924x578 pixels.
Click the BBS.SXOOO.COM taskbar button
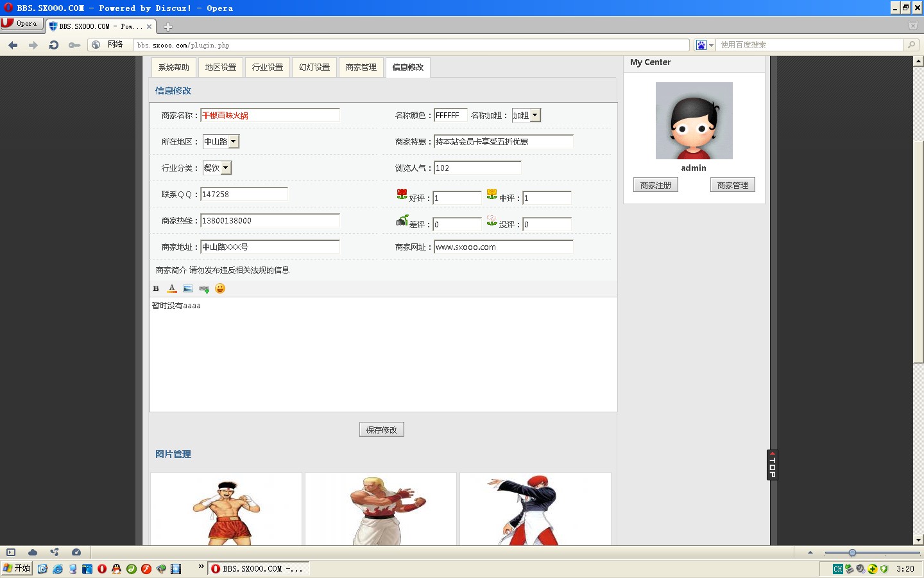(259, 568)
